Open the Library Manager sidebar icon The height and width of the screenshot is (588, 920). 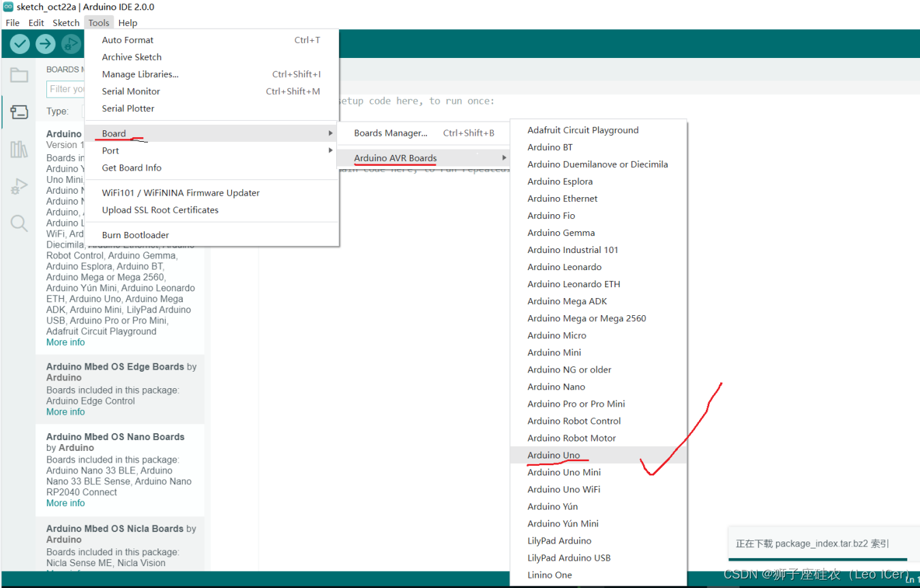[19, 149]
